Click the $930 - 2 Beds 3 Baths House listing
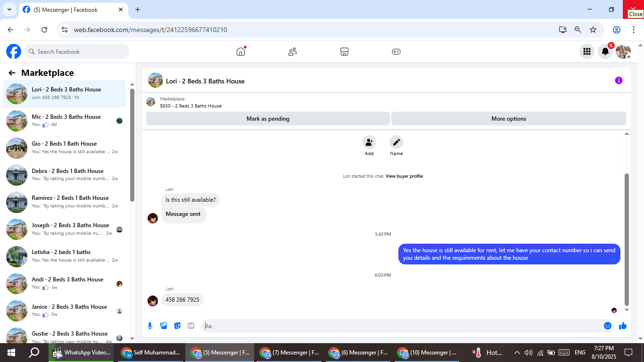Viewport: 644px width, 362px height. click(x=190, y=106)
